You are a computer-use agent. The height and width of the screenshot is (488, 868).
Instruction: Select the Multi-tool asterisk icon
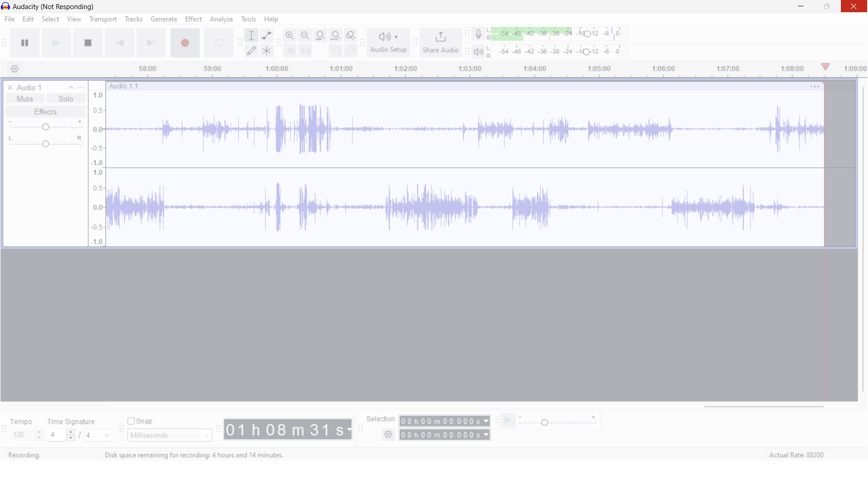[267, 51]
